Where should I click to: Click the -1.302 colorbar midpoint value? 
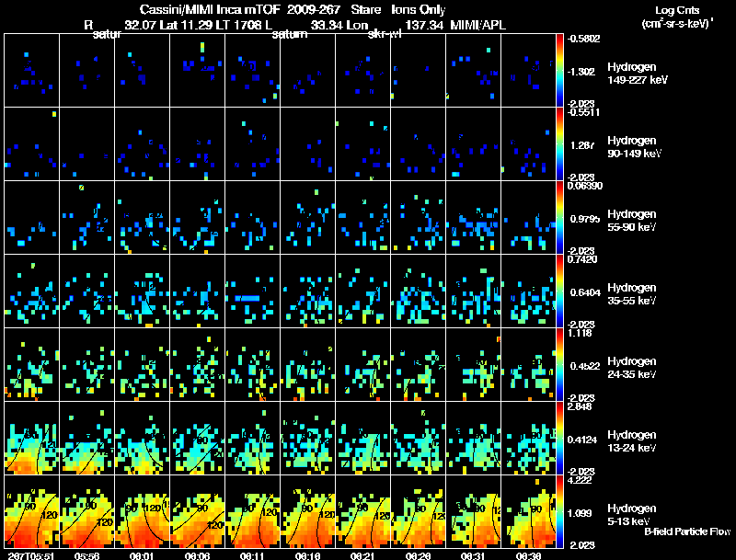tap(582, 72)
